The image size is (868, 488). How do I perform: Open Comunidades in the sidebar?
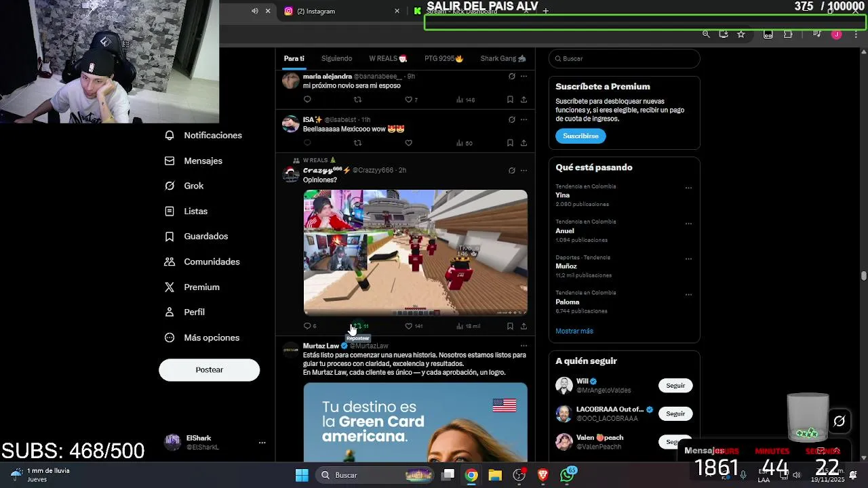coord(202,262)
